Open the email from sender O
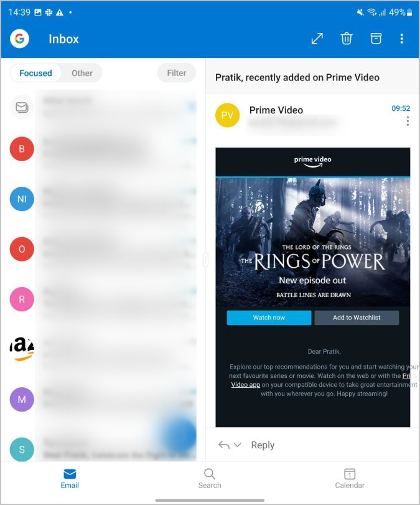420x505 pixels. tap(103, 249)
